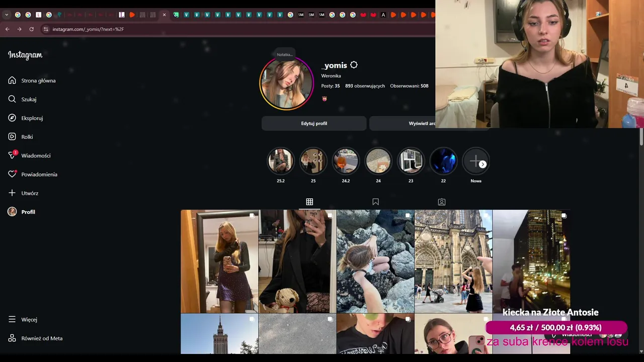Open Obserwowani: 508 following list
This screenshot has height=362, width=644.
409,86
